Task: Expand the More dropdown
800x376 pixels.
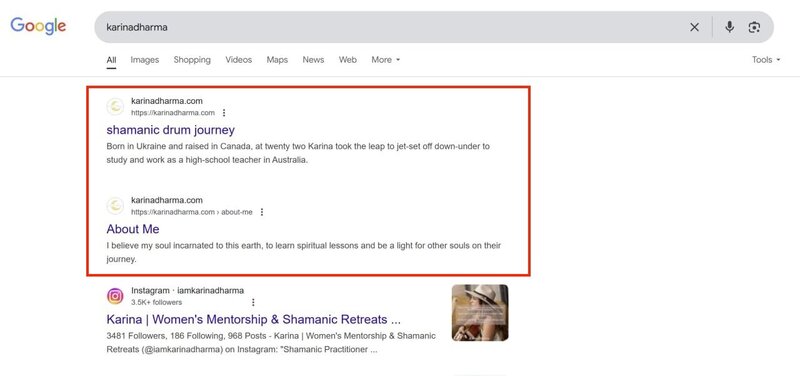Action: tap(386, 60)
